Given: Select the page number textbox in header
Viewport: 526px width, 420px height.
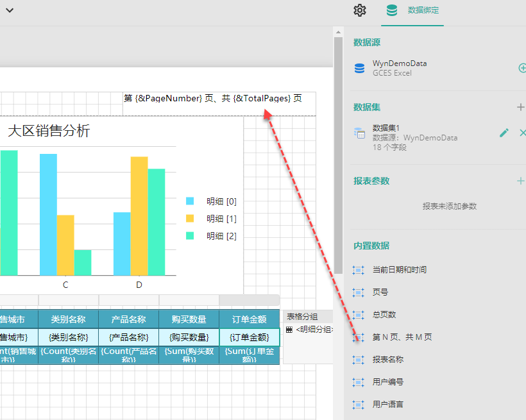Looking at the screenshot, I should coord(212,99).
